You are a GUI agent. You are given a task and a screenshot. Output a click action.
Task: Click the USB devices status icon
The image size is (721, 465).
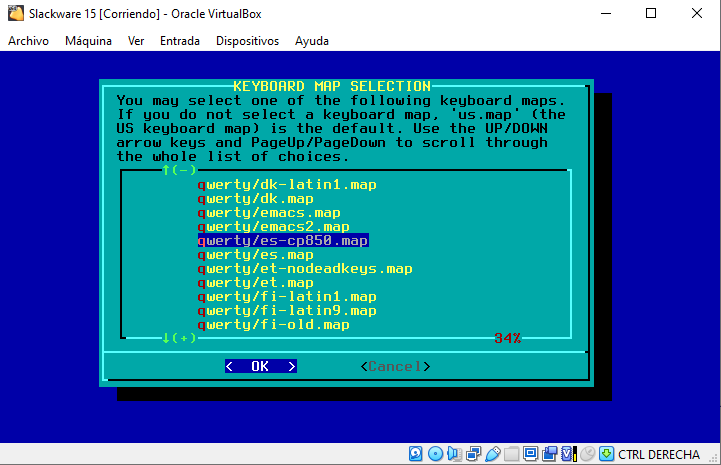493,454
